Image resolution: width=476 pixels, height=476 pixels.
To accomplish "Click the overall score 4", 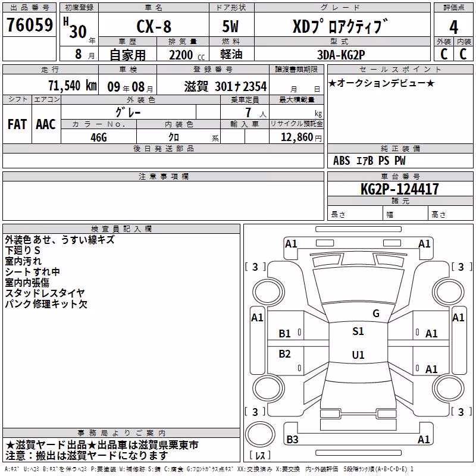I will 453,27.
